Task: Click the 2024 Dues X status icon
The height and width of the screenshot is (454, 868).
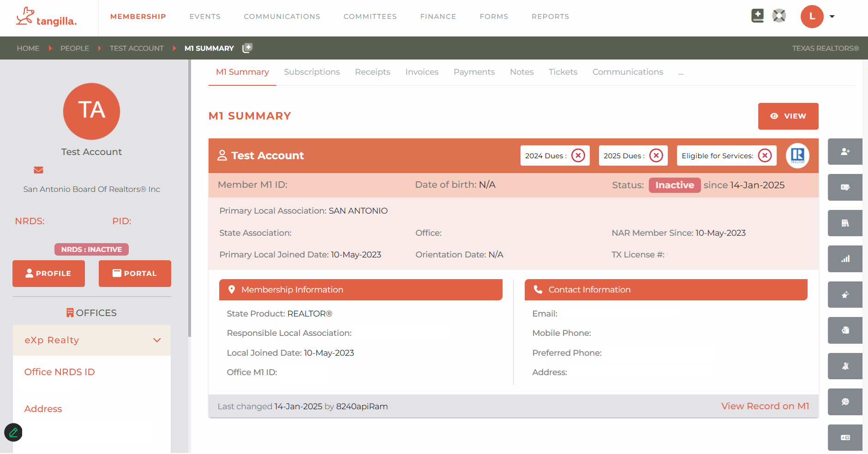Action: [578, 155]
